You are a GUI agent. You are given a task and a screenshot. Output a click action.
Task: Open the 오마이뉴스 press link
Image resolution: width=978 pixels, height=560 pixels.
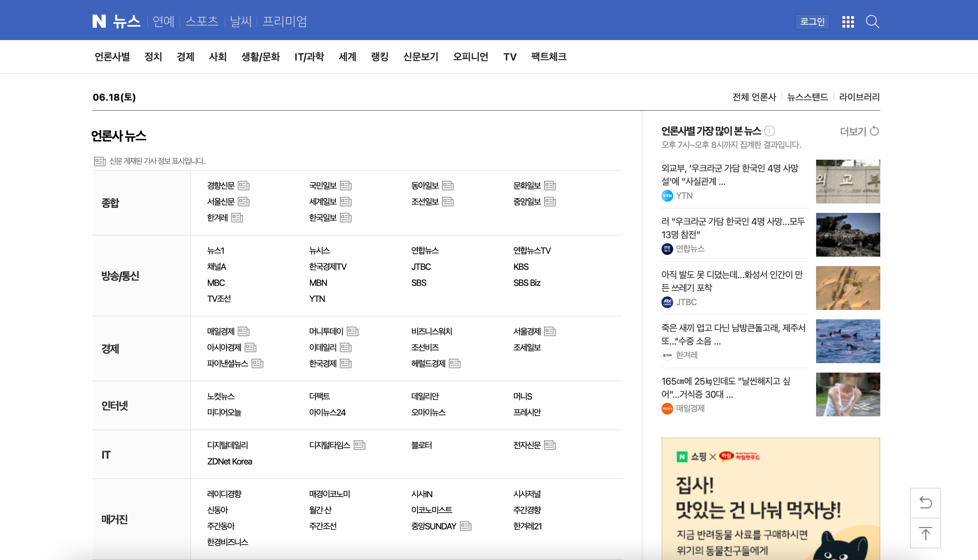click(428, 413)
